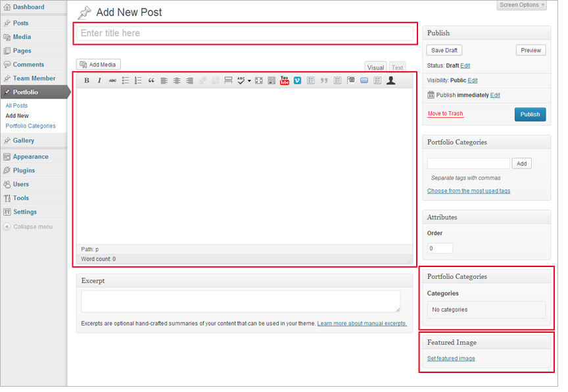Screen dimensions: 568x392
Task: Click the Set featured image link
Action: click(x=451, y=358)
